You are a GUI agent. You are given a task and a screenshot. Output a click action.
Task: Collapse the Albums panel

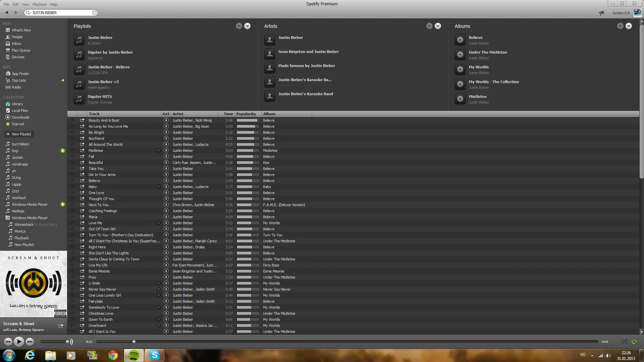(x=620, y=26)
